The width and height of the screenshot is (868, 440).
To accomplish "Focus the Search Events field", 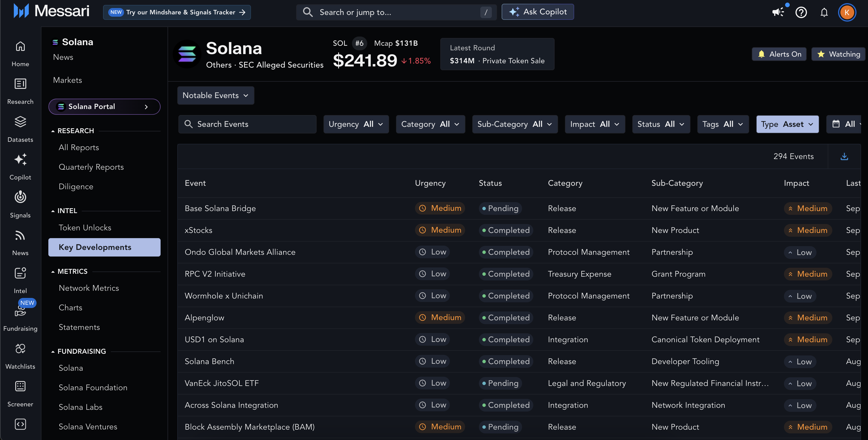I will [x=247, y=124].
